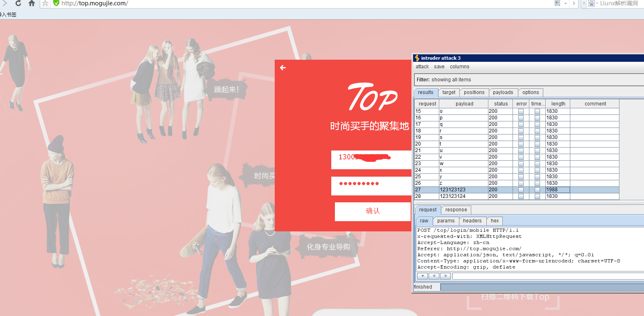Toggle error checkbox for request 22
The width and height of the screenshot is (644, 316).
coord(521,157)
